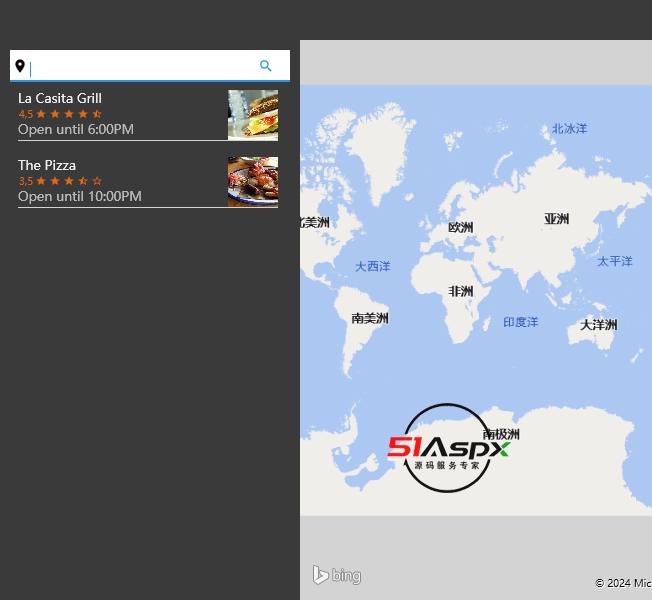View La Casita Grill burger thumbnail
Viewport: 652px width, 600px height.
253,115
